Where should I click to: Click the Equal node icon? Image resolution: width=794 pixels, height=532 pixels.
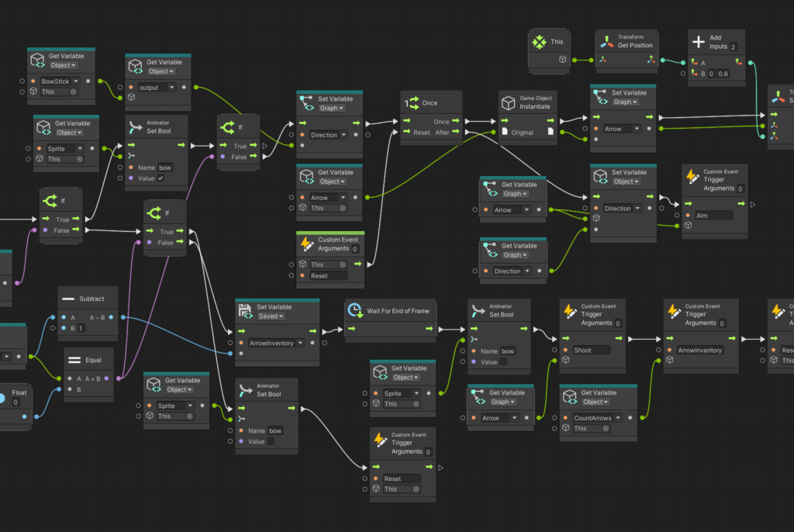[x=74, y=361]
